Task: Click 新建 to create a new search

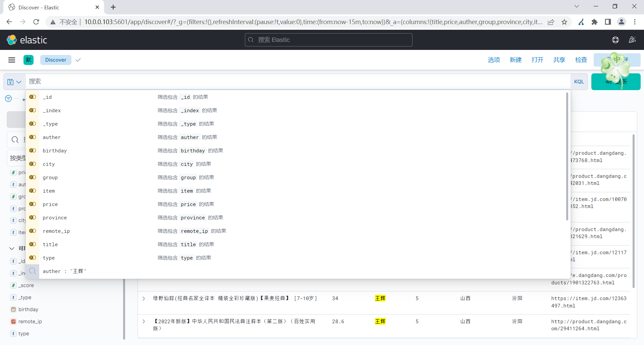Action: [516, 60]
